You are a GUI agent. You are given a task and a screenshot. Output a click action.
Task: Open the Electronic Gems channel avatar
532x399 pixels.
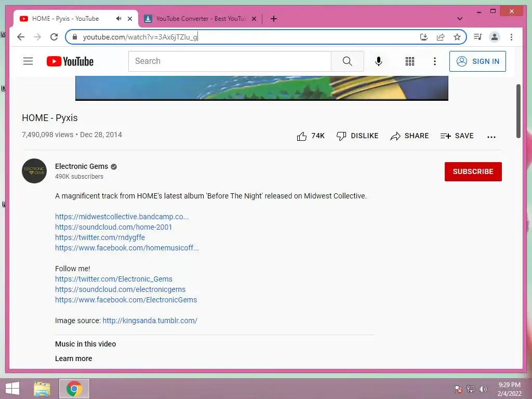34,170
